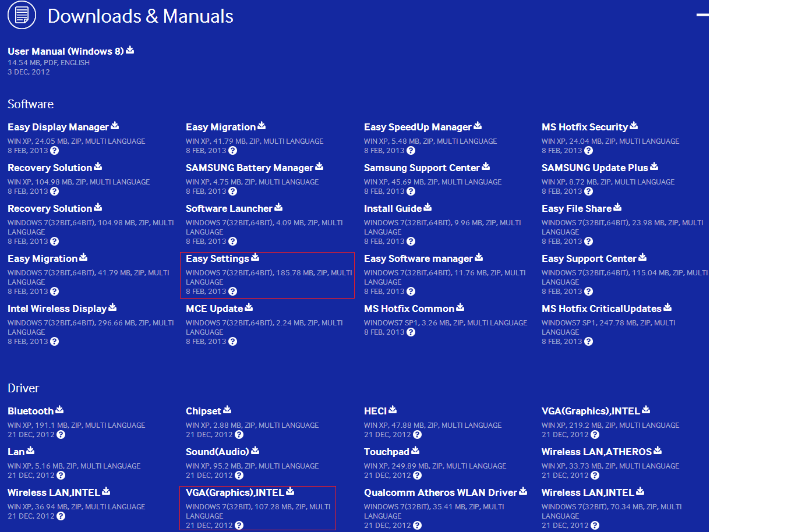The height and width of the screenshot is (532, 809).
Task: Open Wireless LAN,INTEL Windows 7 70.34 MB link
Action: pyautogui.click(x=588, y=492)
